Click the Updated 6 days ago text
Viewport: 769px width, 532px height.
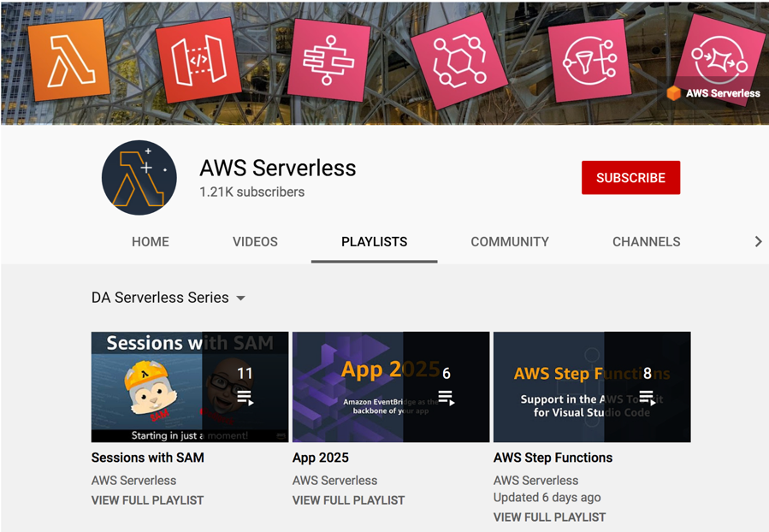tap(547, 498)
